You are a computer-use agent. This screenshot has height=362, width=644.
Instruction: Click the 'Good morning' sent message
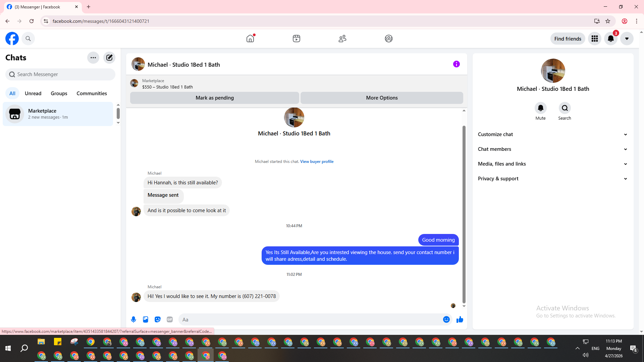438,240
